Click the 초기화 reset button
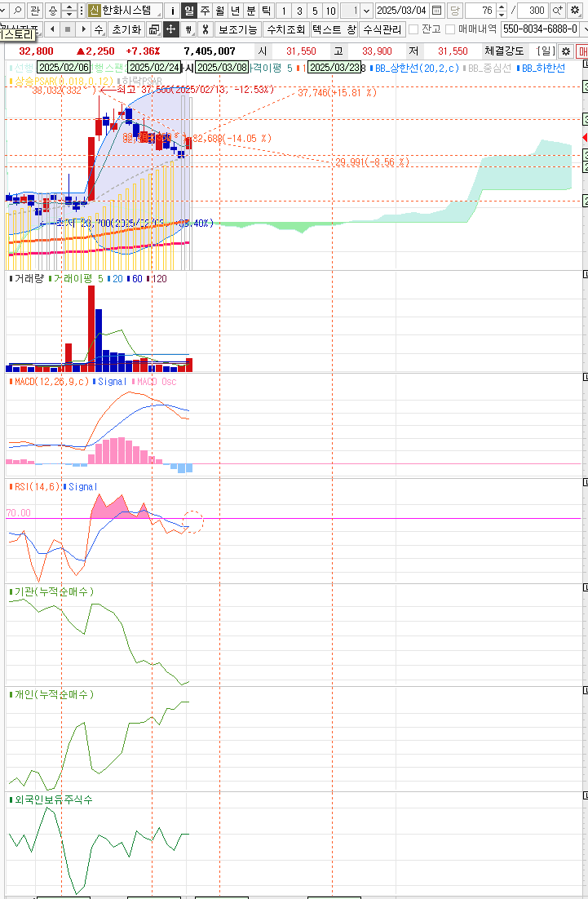The width and height of the screenshot is (588, 899). (126, 29)
